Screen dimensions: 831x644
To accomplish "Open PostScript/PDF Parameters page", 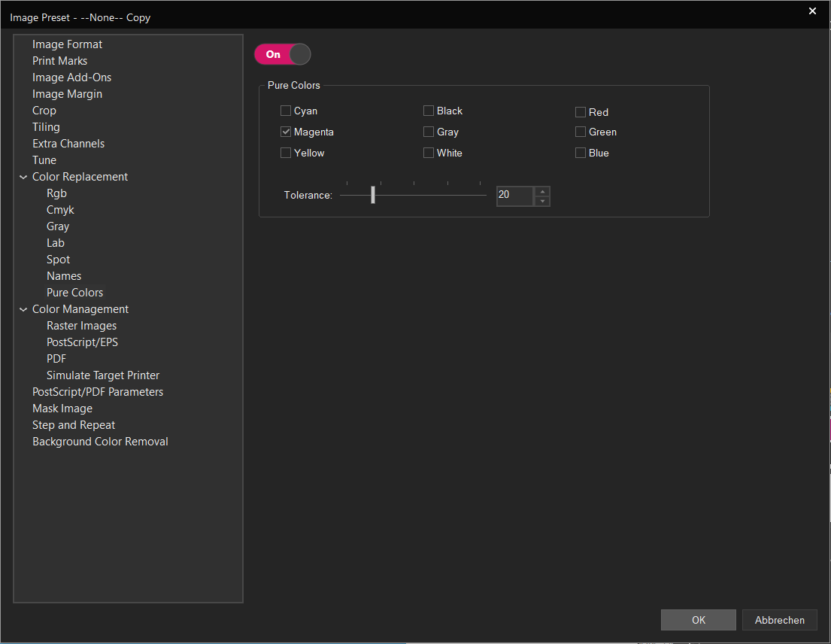I will coord(98,392).
